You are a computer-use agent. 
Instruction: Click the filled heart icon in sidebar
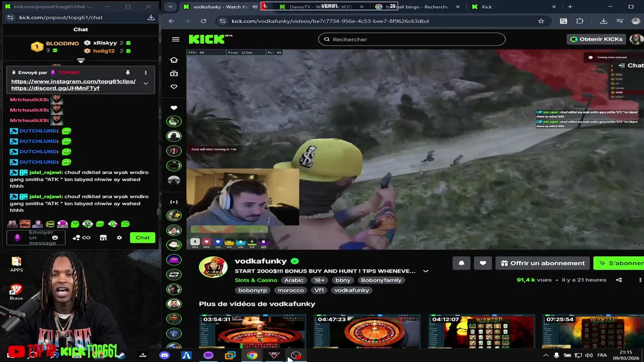coord(174,108)
